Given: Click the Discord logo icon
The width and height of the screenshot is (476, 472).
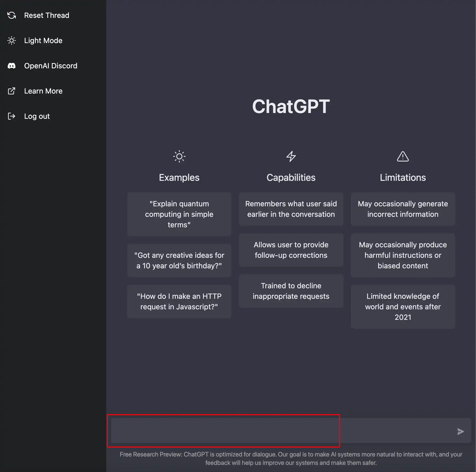Looking at the screenshot, I should [x=12, y=66].
